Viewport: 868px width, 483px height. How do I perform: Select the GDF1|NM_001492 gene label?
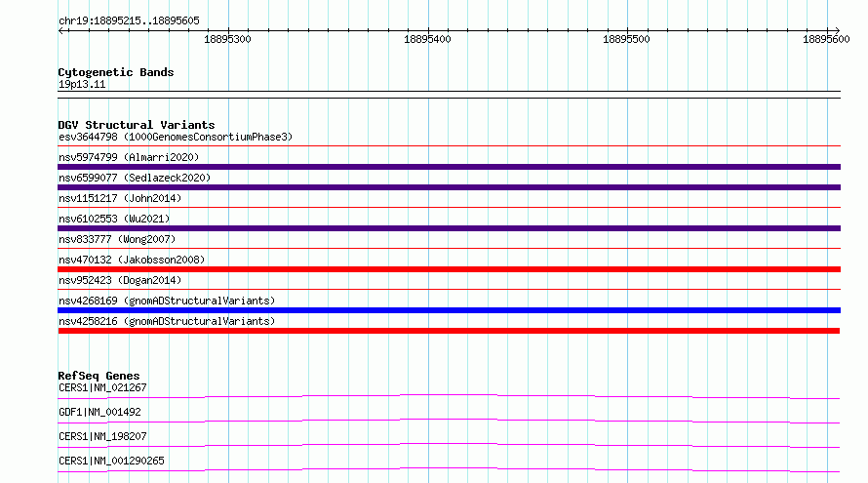(99, 412)
